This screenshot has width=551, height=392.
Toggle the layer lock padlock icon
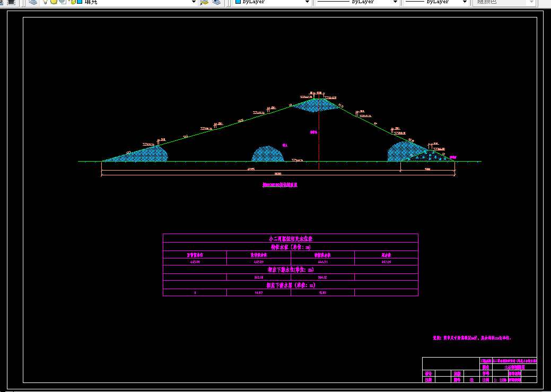(73, 2)
